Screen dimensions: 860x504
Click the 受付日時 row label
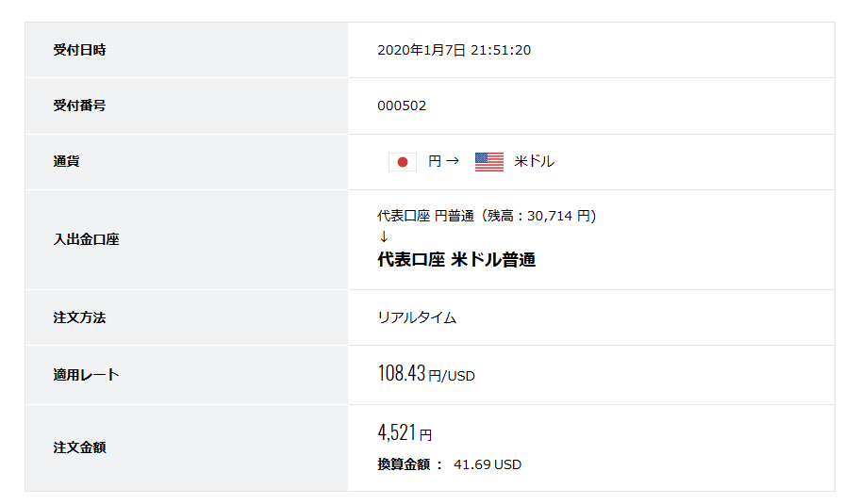click(79, 50)
